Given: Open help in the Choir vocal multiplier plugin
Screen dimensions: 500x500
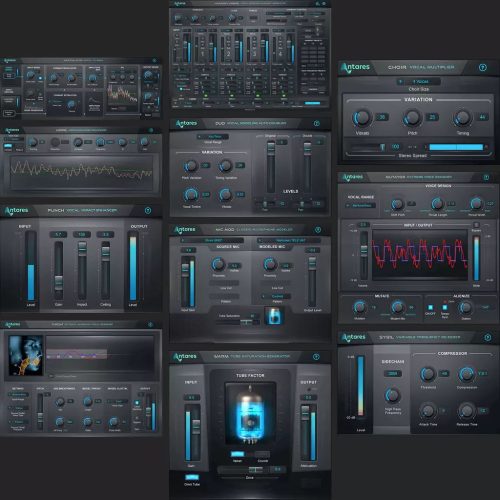Looking at the screenshot, I should tap(482, 67).
